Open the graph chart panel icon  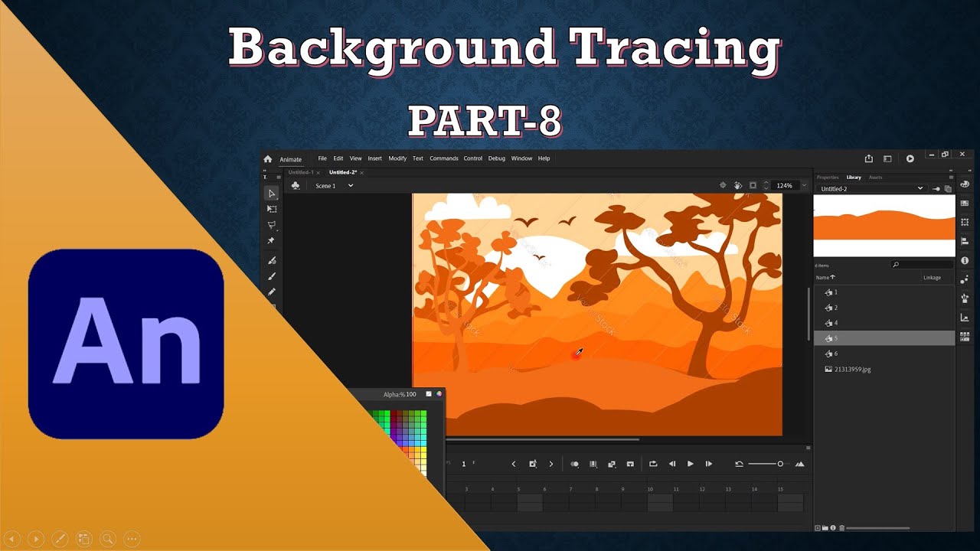965,317
